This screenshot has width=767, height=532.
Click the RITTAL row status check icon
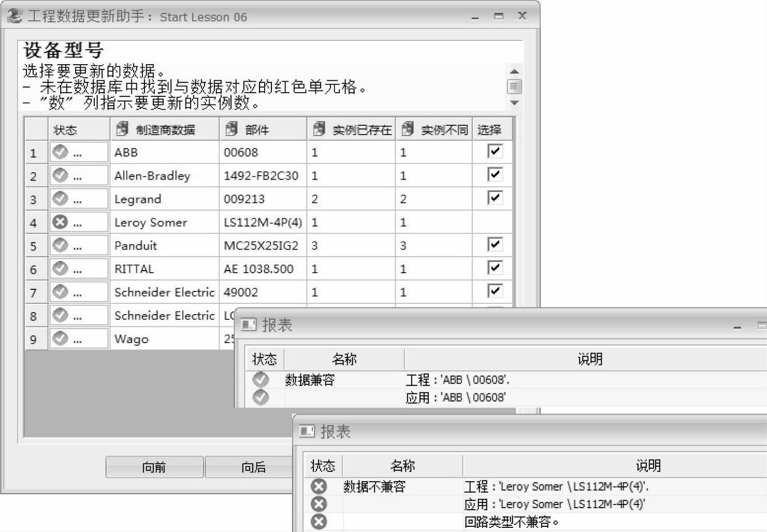(x=61, y=269)
